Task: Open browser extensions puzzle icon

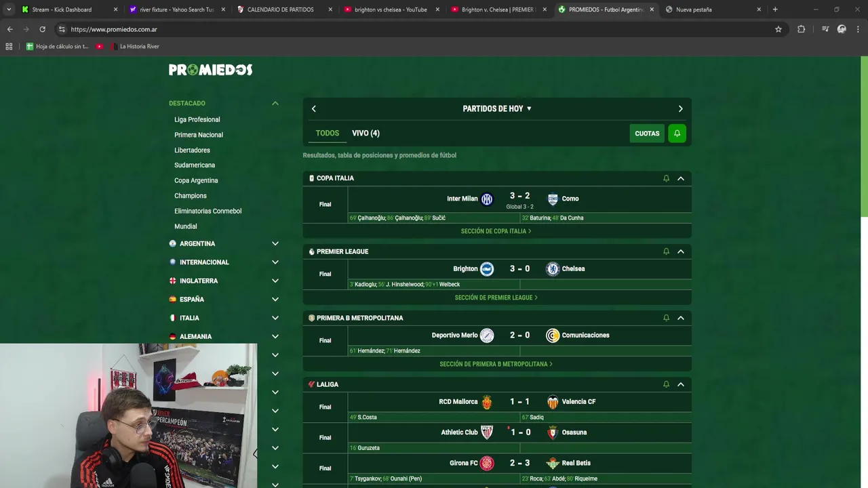Action: [801, 29]
